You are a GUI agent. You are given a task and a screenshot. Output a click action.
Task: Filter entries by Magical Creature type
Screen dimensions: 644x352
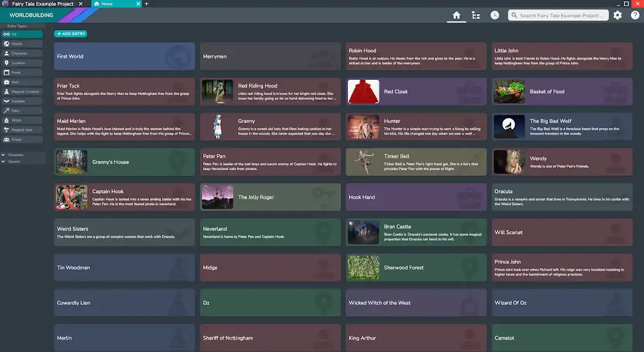tap(22, 92)
